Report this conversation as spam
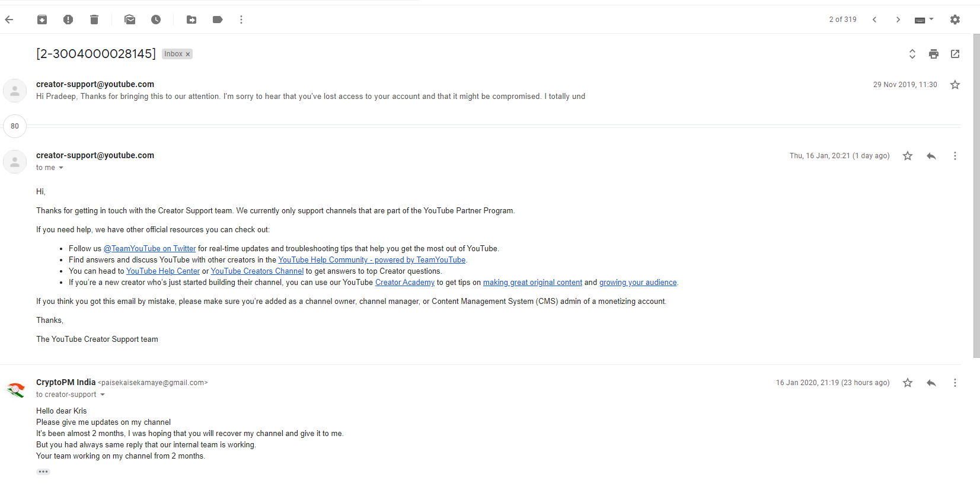This screenshot has height=487, width=980. [x=68, y=20]
